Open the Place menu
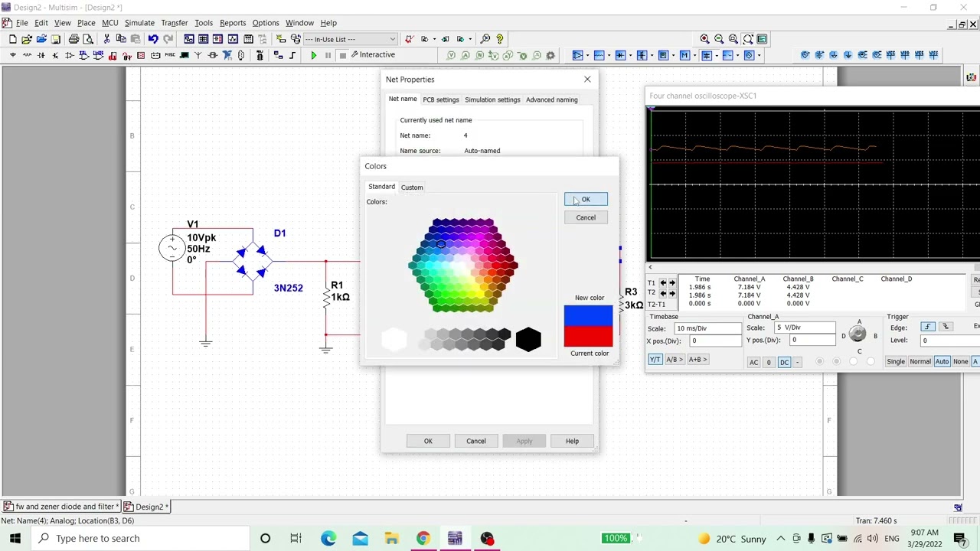Viewport: 980px width, 551px height. (86, 23)
